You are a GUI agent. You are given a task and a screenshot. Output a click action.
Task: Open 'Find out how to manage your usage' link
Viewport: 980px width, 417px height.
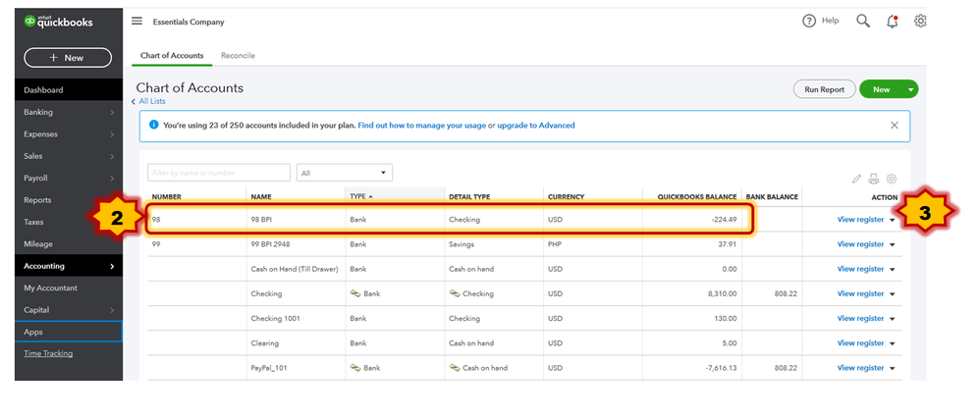tap(422, 125)
